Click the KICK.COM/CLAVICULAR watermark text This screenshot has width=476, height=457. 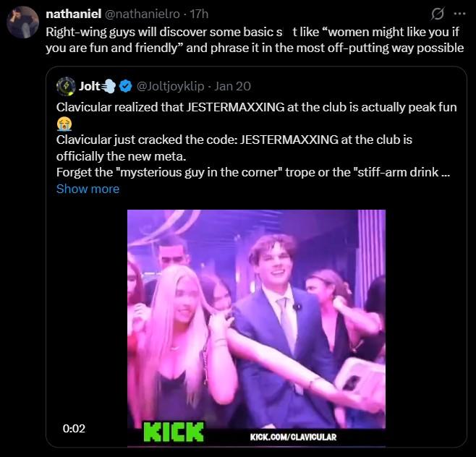point(293,436)
